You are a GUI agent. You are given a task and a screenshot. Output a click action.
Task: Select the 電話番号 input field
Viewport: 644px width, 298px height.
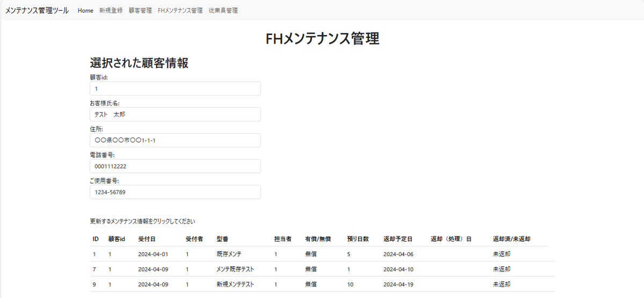(175, 166)
